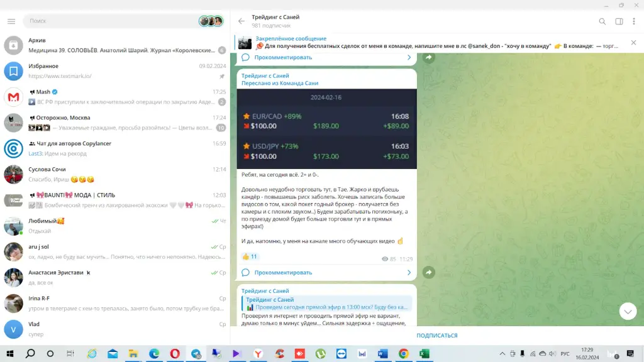Open the hamburger main menu
Viewport: 644px width, 362px height.
11,21
